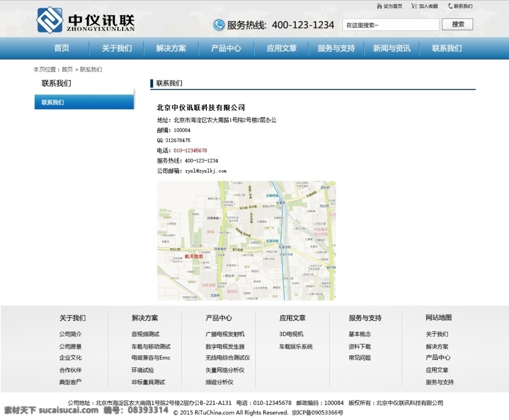Open 产品中心 in the navigation bar
Image resolution: width=509 pixels, height=420 pixels.
(226, 48)
